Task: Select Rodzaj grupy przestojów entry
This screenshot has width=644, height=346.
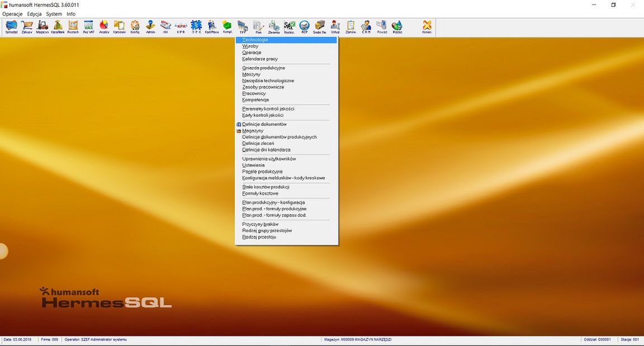Action: (286, 231)
